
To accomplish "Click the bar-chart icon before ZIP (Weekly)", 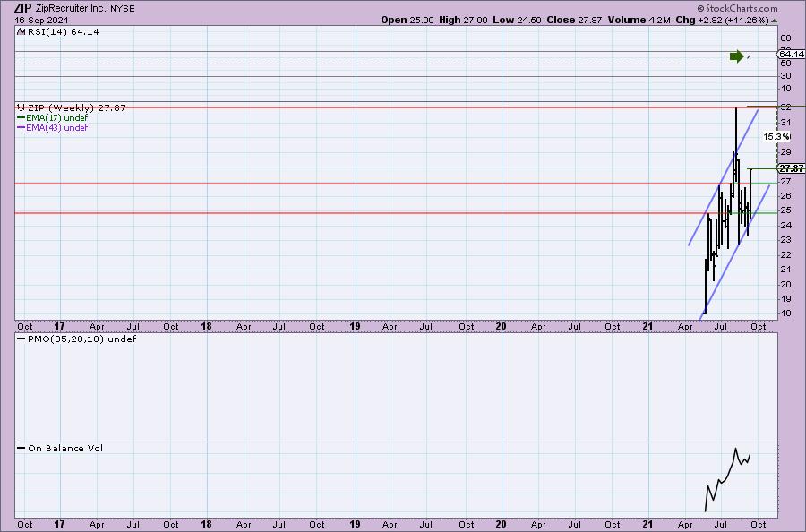I will pyautogui.click(x=21, y=107).
